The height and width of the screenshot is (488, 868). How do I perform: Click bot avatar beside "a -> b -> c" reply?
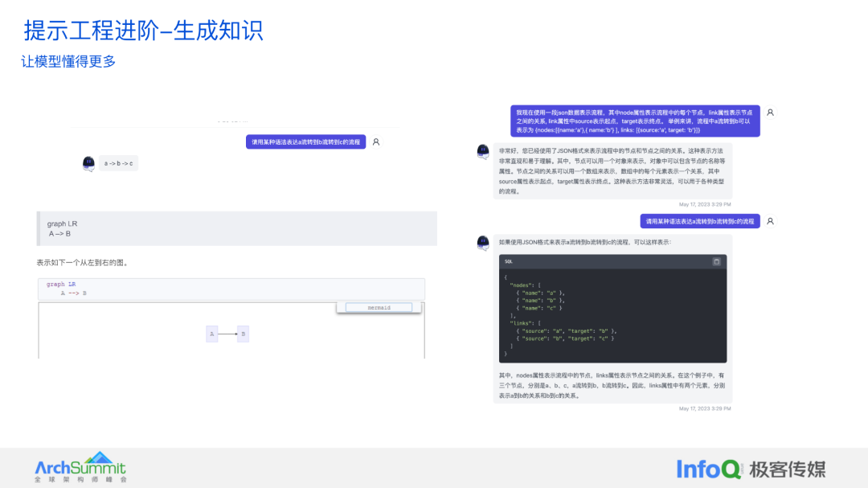[x=88, y=163]
